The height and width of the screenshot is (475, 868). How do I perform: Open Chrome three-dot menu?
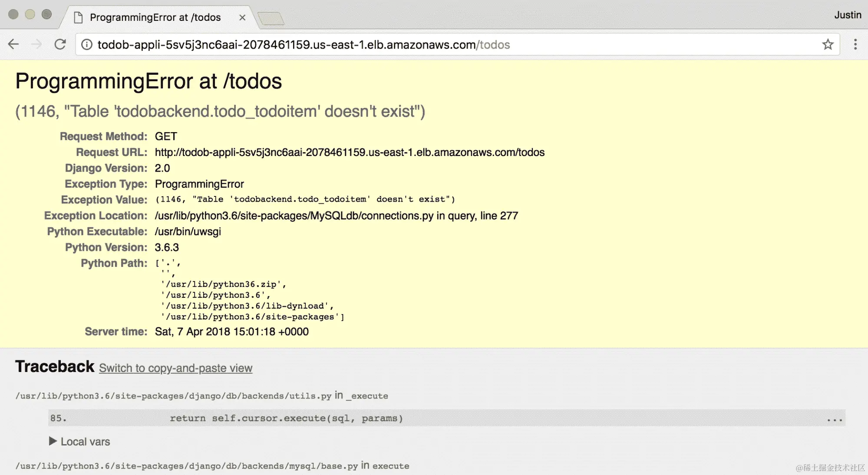(x=855, y=44)
